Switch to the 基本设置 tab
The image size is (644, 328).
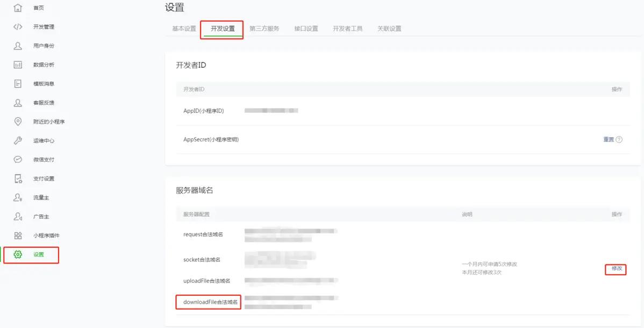[182, 28]
